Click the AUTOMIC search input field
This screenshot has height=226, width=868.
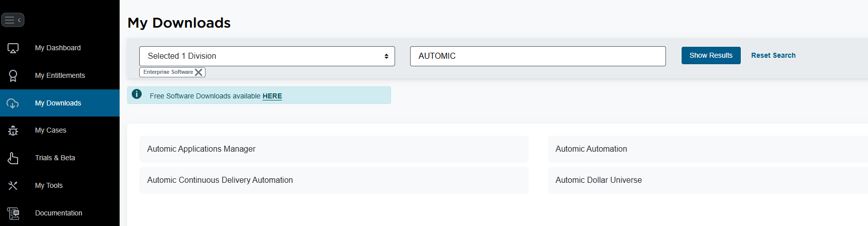(538, 56)
